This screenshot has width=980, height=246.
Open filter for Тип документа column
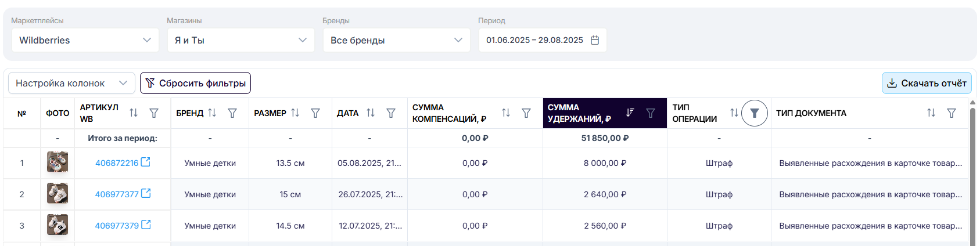(952, 113)
